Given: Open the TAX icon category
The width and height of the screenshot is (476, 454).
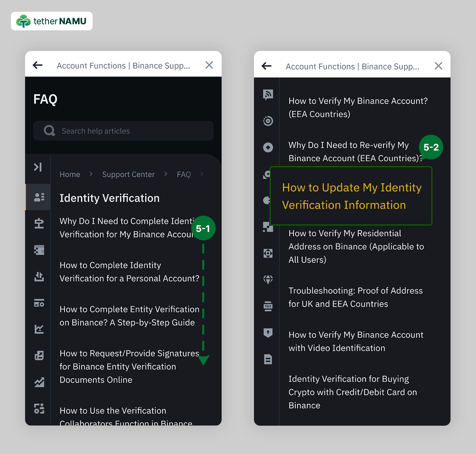Looking at the screenshot, I should click(x=268, y=306).
